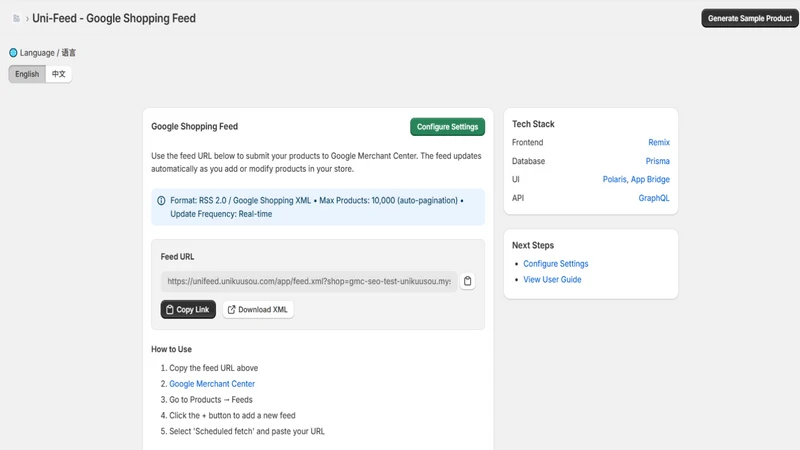The width and height of the screenshot is (800, 450).
Task: Click step 'Select Scheduled fetch and paste your URL'
Action: pyautogui.click(x=247, y=431)
